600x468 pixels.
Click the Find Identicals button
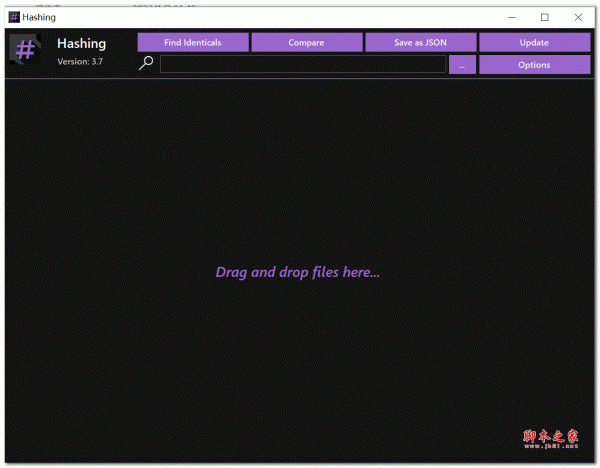(x=193, y=42)
